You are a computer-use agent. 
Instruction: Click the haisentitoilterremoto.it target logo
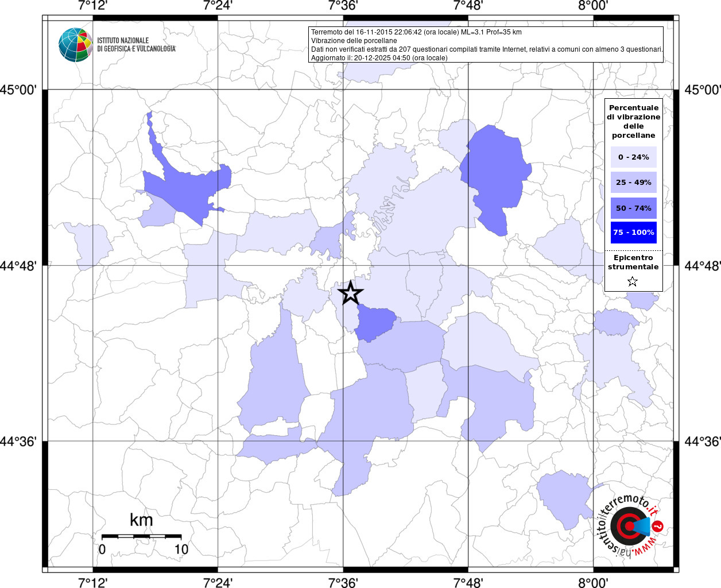pos(630,525)
